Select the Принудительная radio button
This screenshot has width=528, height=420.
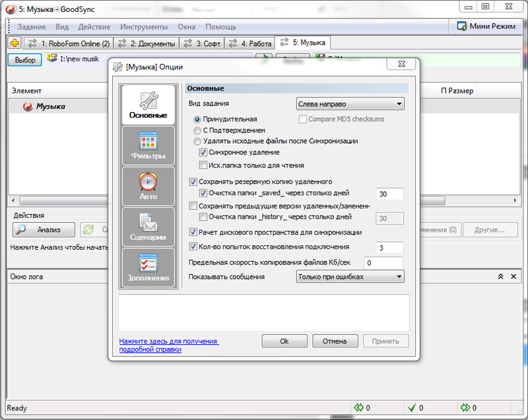(197, 119)
